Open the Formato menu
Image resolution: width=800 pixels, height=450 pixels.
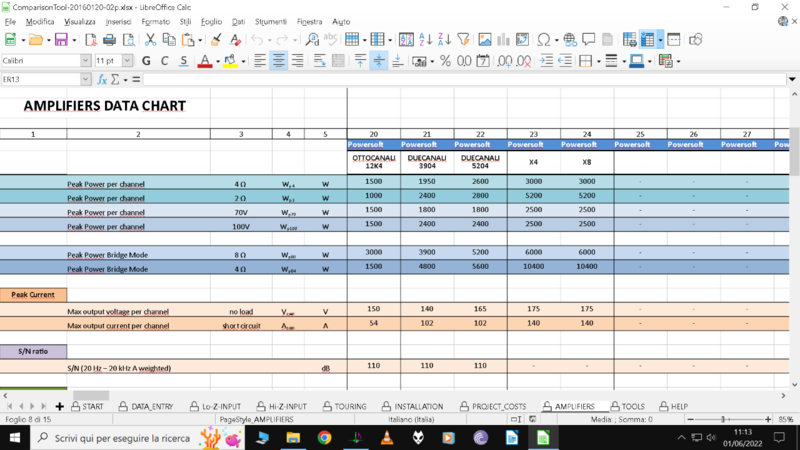156,21
